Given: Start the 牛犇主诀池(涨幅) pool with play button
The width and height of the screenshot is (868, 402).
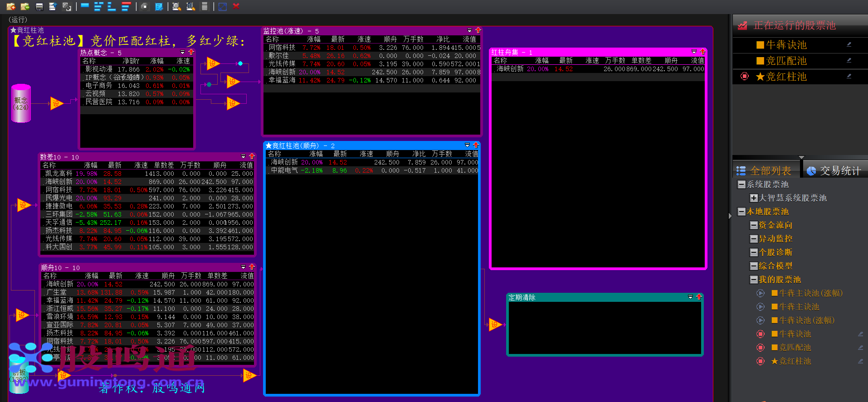Looking at the screenshot, I should (761, 293).
